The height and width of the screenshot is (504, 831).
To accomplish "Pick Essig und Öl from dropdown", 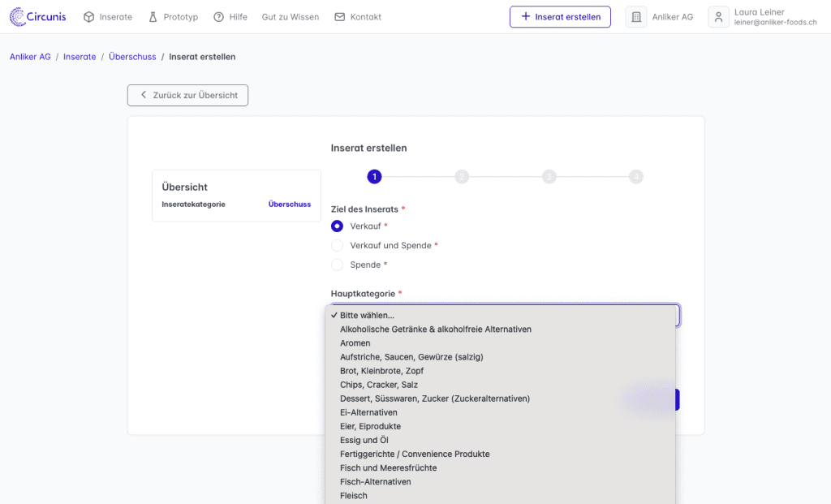I will point(364,440).
